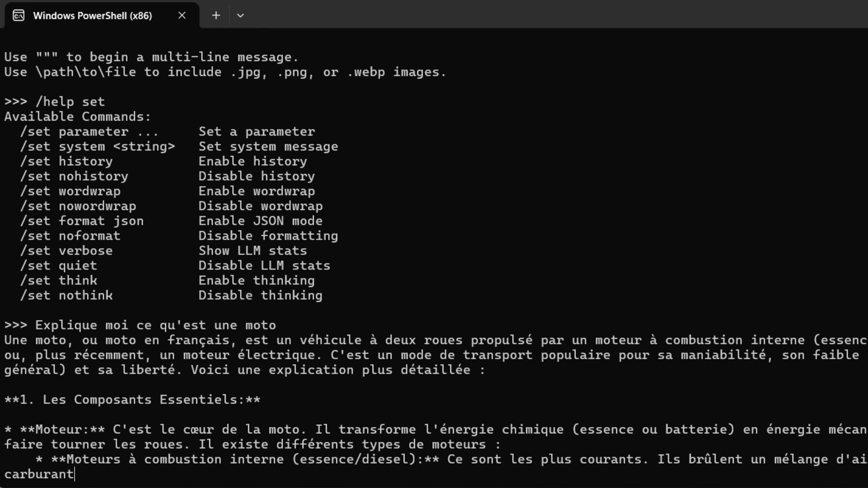Screen dimensions: 868x488
Task: Click the PowerShell terminal icon in the tab
Action: [19, 16]
